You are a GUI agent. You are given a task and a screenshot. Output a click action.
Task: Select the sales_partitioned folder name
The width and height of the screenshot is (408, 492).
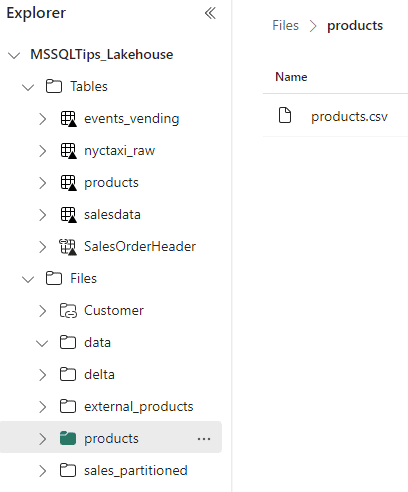[136, 471]
